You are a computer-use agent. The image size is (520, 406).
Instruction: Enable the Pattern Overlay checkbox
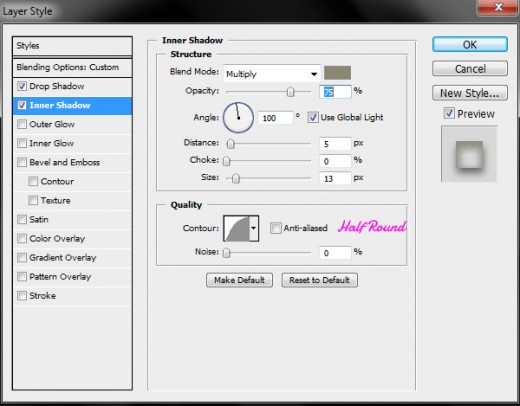coord(22,277)
